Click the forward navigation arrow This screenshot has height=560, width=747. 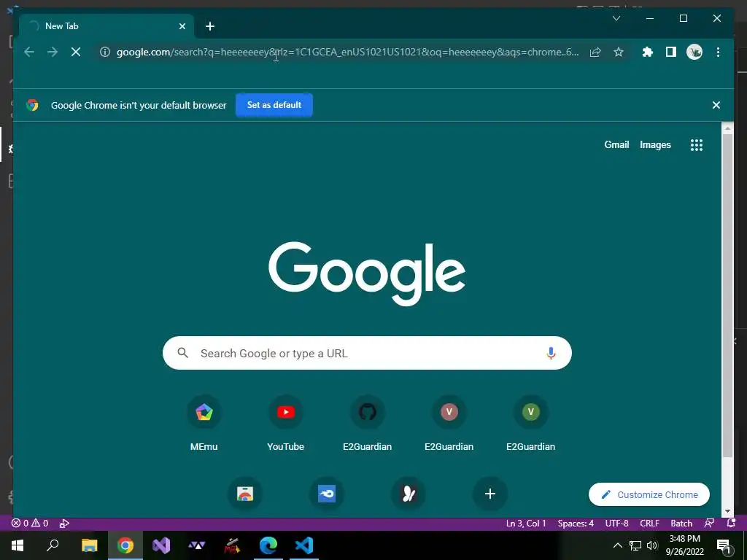pyautogui.click(x=53, y=52)
